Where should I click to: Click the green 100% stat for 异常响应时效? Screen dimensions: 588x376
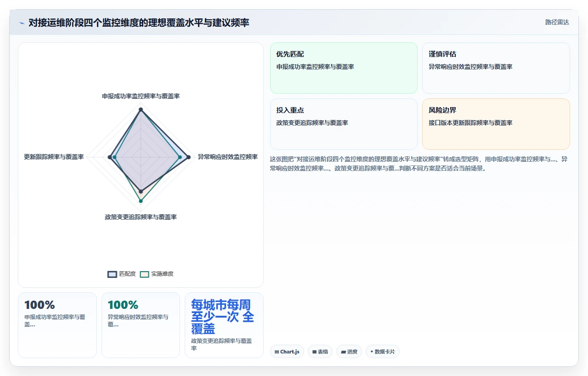pos(123,305)
